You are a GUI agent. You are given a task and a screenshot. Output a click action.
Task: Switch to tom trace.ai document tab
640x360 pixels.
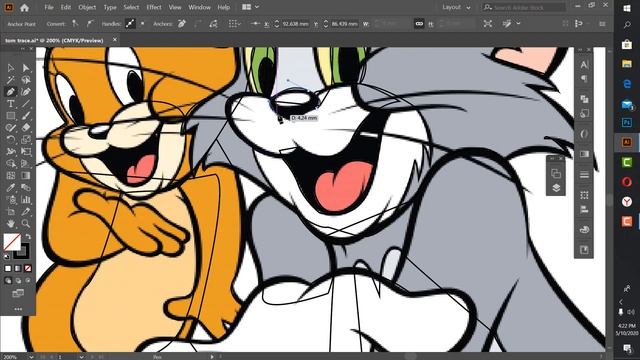pyautogui.click(x=54, y=40)
